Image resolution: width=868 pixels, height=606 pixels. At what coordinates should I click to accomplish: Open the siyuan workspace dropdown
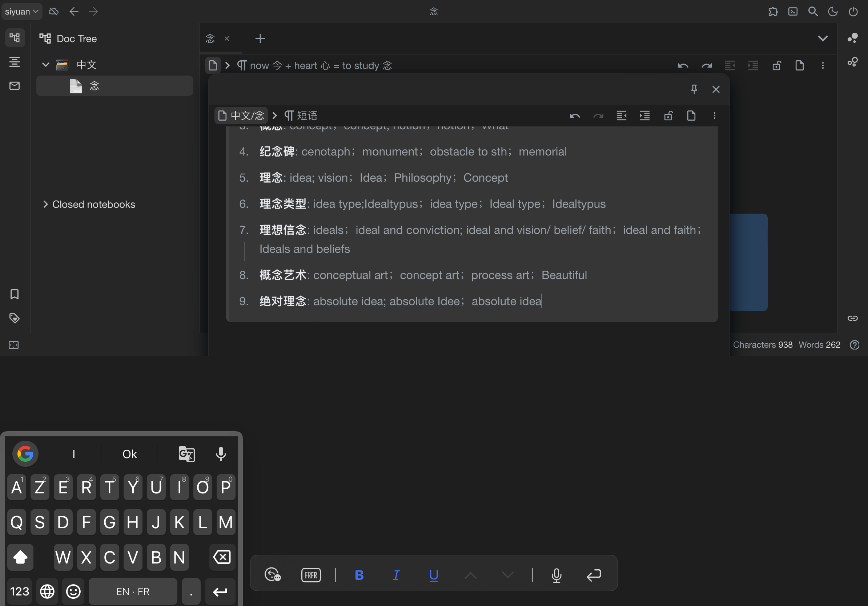(21, 11)
